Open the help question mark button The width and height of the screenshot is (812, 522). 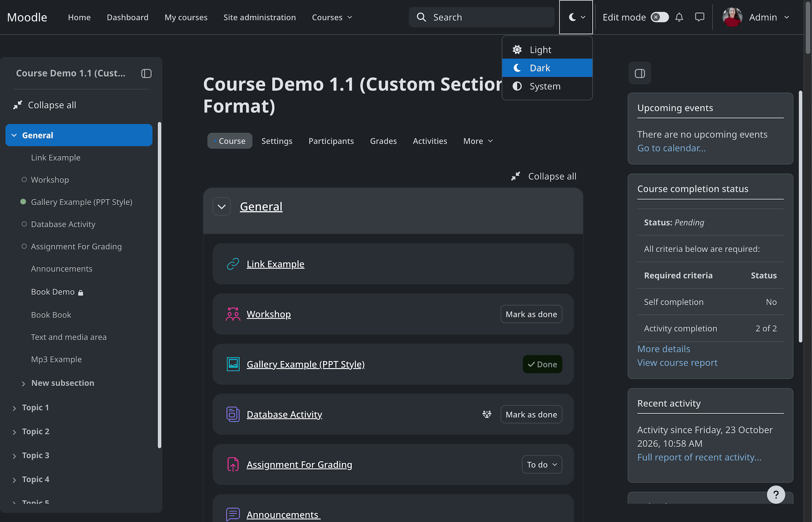pyautogui.click(x=776, y=494)
